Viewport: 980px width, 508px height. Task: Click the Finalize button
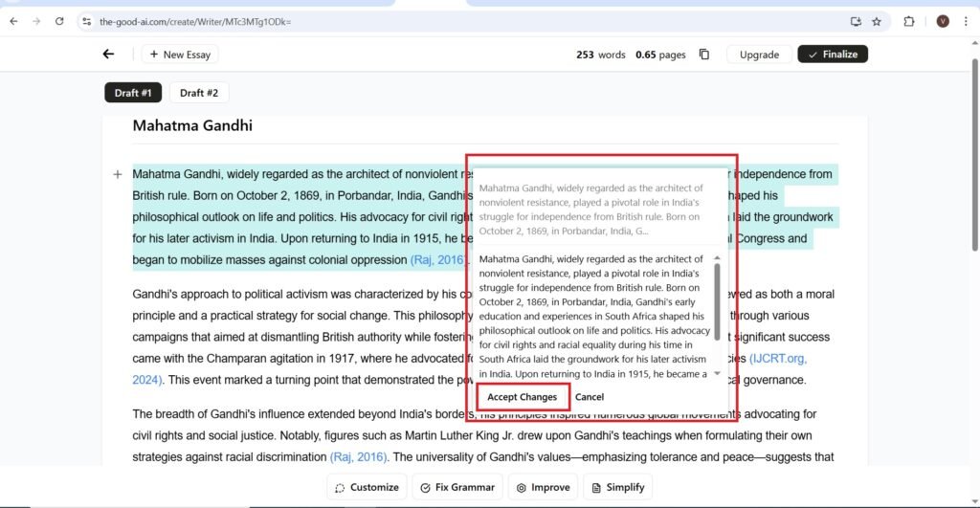click(833, 55)
